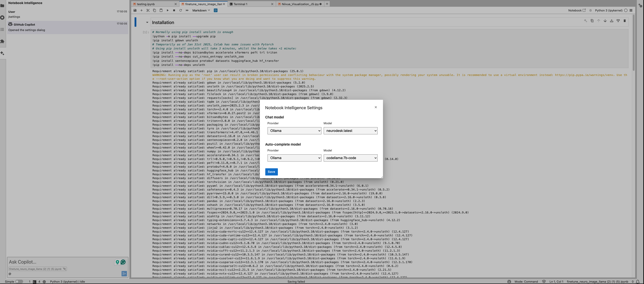Insert a cell above the Installation cell
The image size is (644, 284).
pos(611,21)
